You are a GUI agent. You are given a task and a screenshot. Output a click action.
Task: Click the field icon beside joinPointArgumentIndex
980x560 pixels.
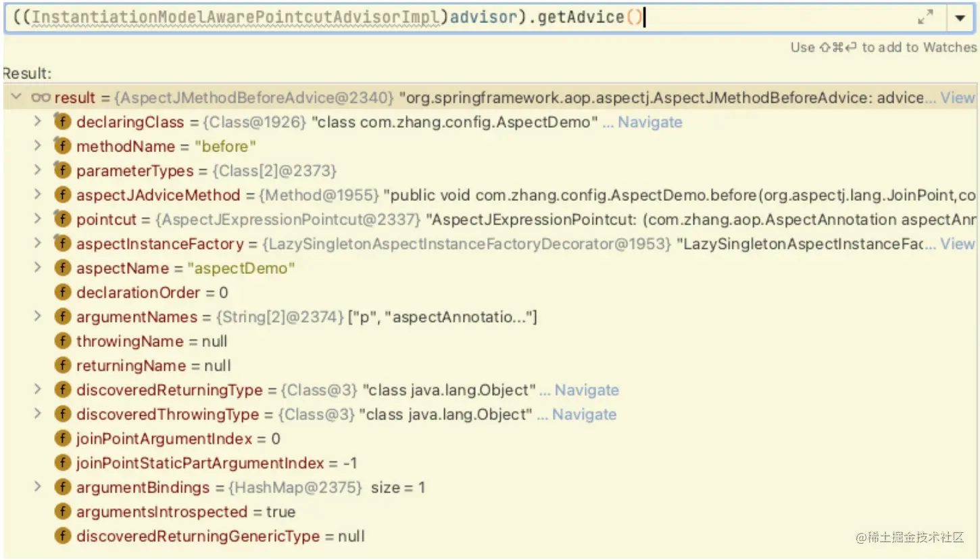(62, 439)
